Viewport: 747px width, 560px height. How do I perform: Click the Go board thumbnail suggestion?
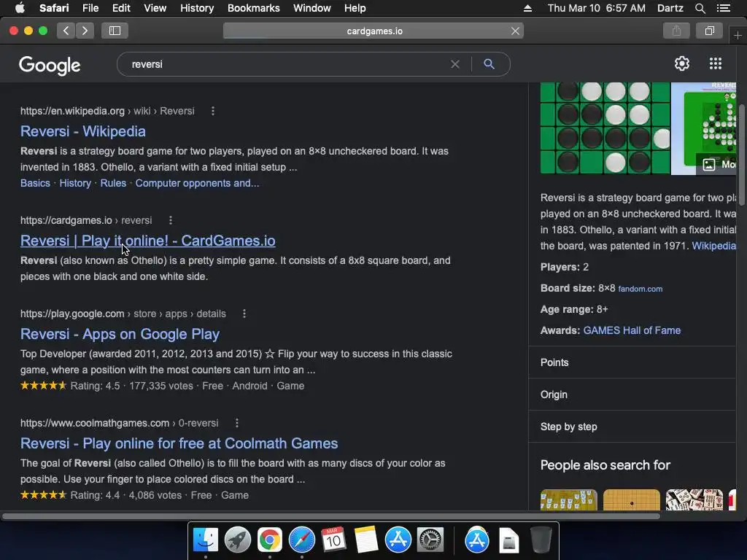pyautogui.click(x=631, y=500)
